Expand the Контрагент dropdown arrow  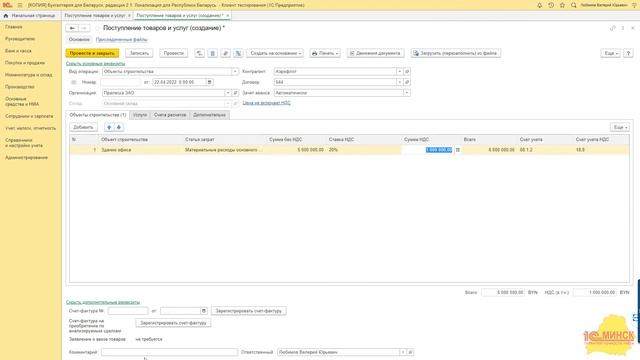pos(400,71)
